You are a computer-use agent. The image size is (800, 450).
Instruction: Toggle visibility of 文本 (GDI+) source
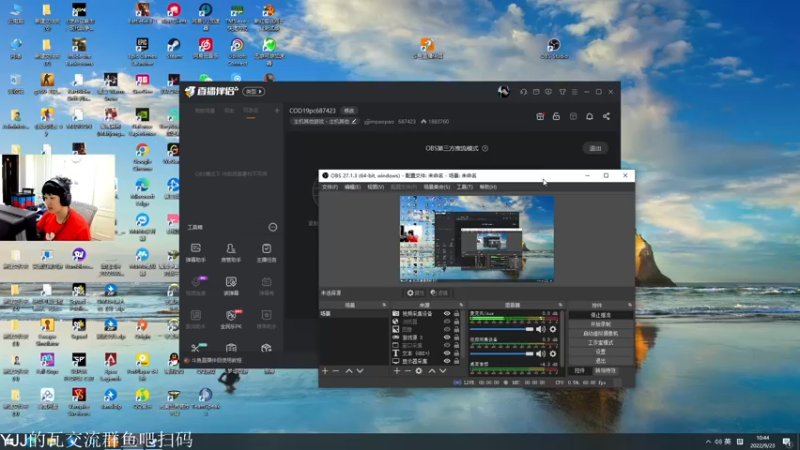tap(447, 353)
